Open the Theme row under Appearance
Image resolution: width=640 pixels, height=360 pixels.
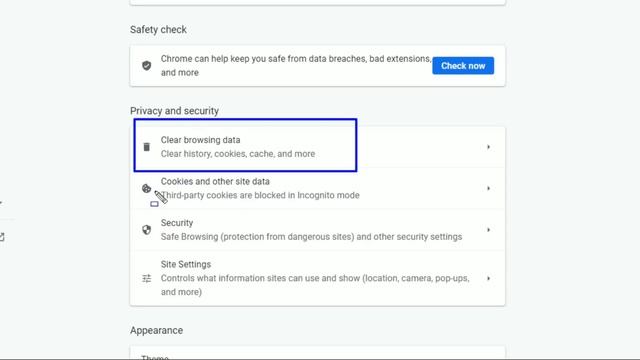tap(318, 353)
